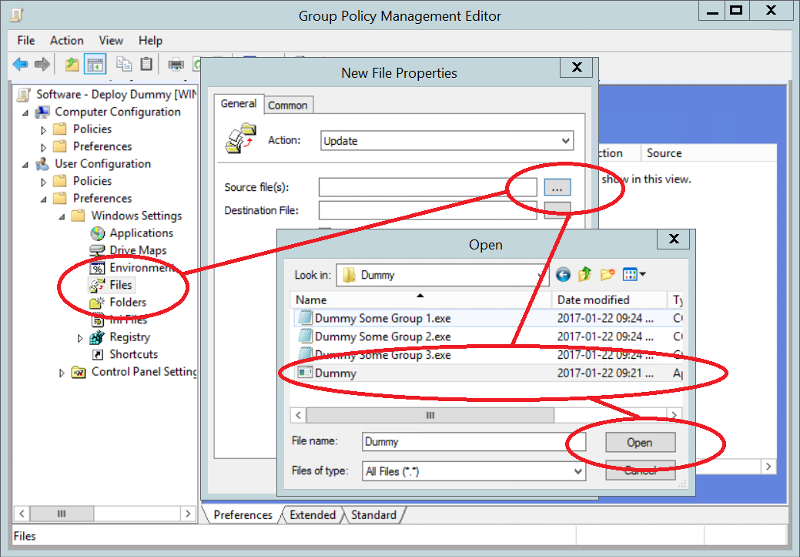Click the Copy toolbar icon
The width and height of the screenshot is (800, 557).
(124, 64)
